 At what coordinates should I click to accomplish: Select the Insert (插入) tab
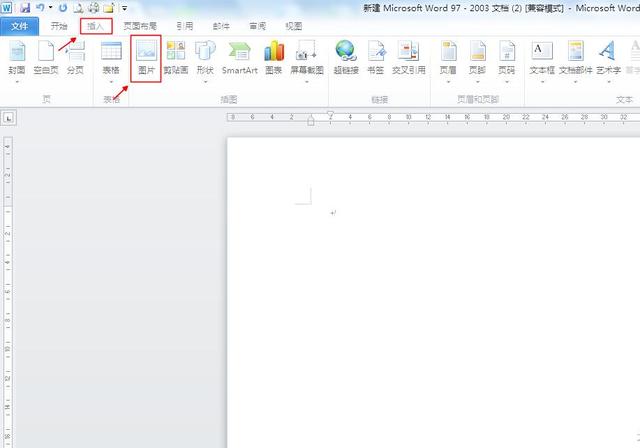point(96,26)
